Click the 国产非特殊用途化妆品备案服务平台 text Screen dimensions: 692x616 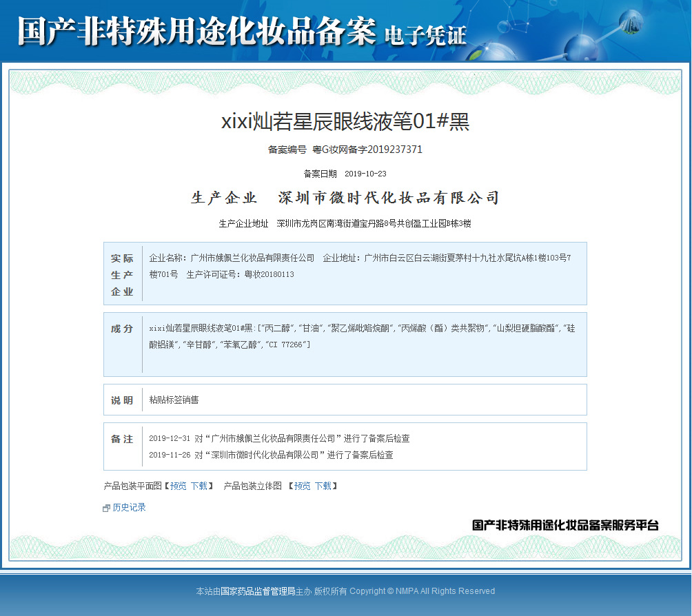click(565, 525)
